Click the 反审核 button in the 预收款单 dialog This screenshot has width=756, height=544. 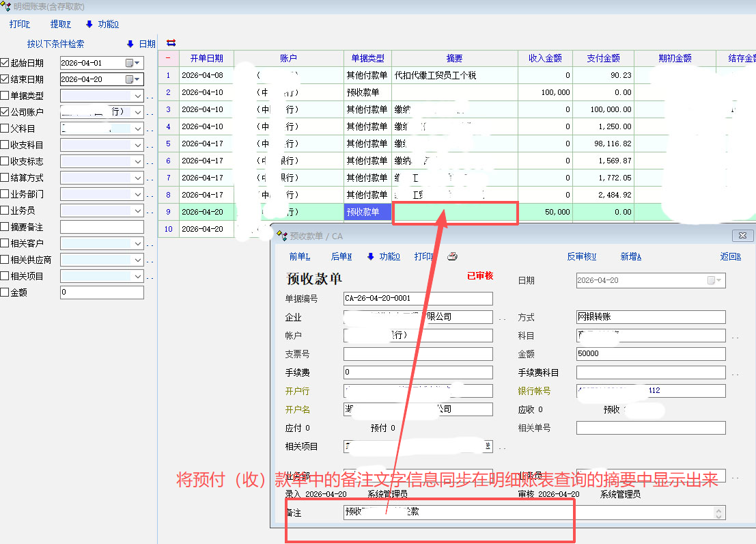pos(581,257)
